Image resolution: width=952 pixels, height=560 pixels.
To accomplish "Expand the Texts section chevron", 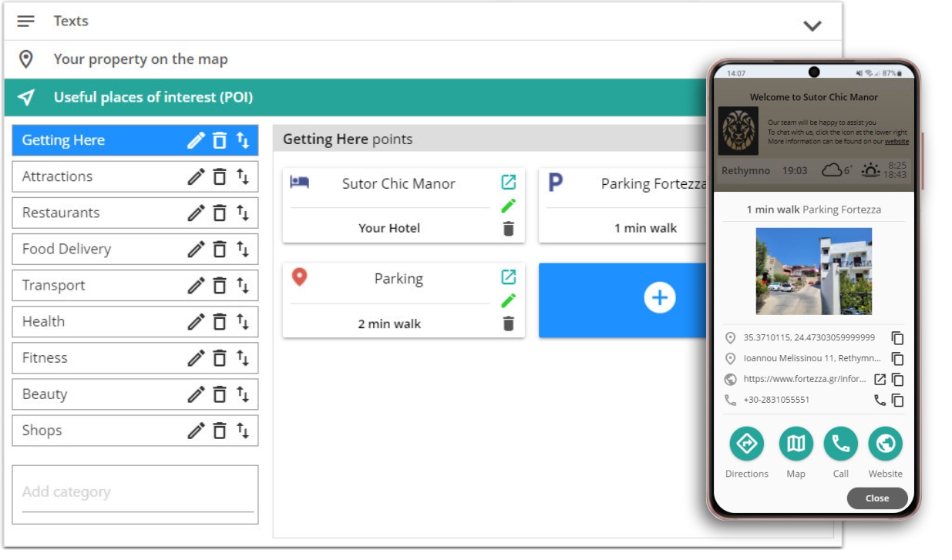I will coord(812,25).
